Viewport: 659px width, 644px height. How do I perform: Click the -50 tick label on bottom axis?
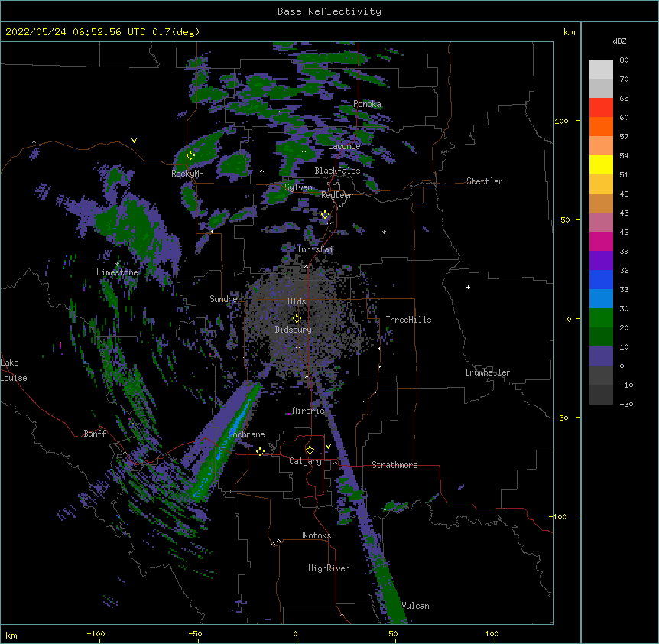195,633
